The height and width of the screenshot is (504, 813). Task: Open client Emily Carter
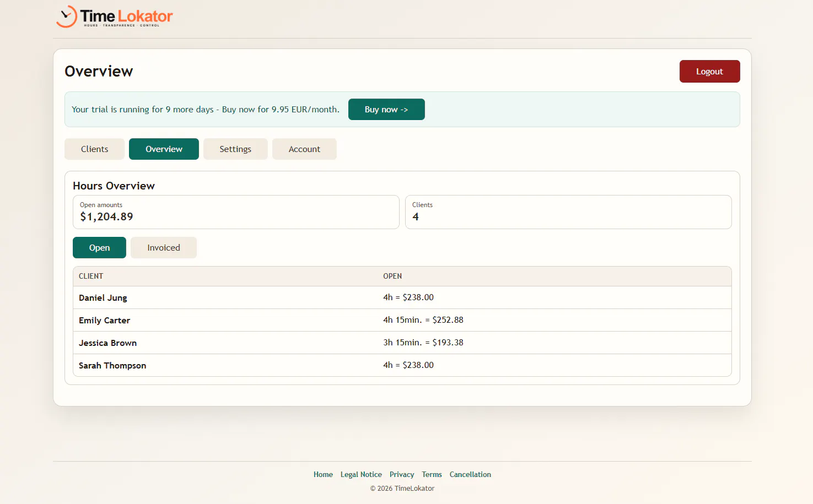(x=104, y=320)
